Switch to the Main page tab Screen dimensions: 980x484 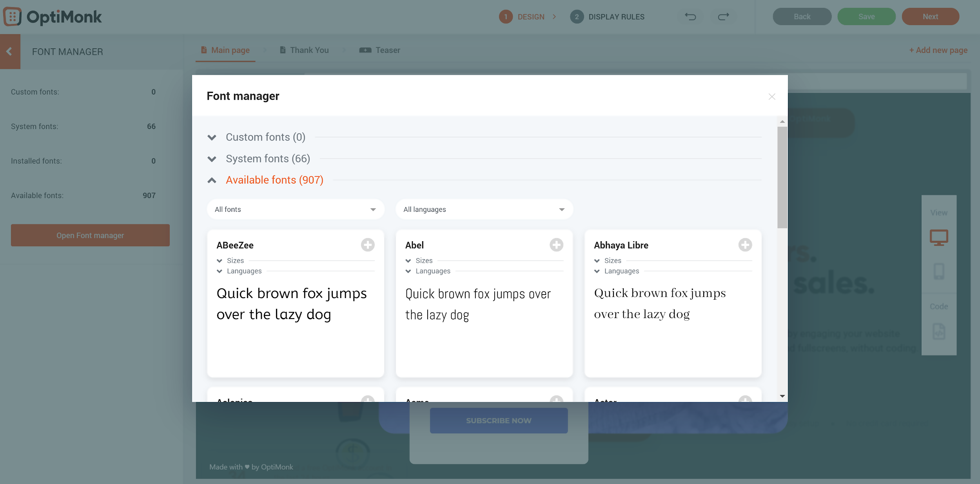(225, 50)
